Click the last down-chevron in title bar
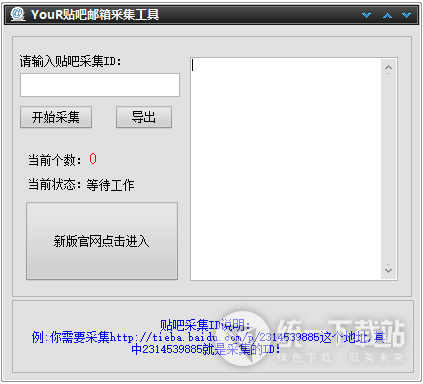 coord(406,15)
